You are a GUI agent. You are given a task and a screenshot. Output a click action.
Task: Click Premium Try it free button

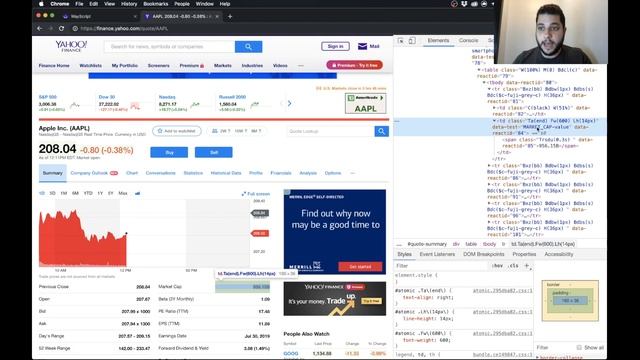(354, 65)
